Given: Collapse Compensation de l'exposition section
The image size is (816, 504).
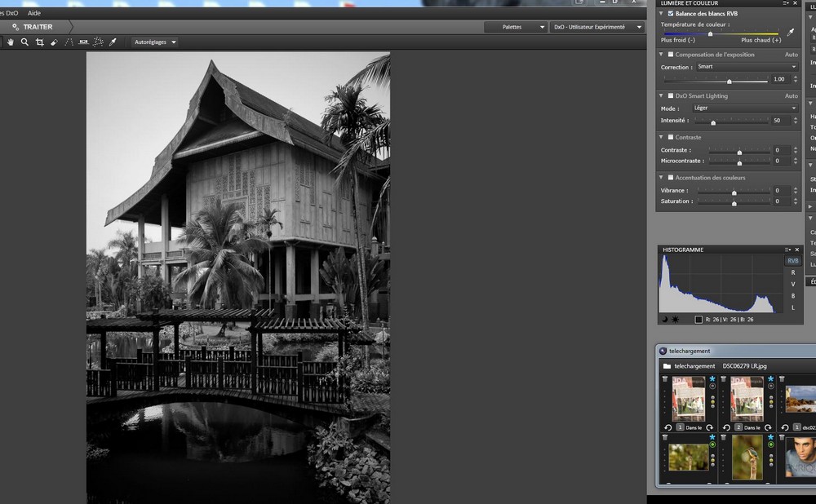Looking at the screenshot, I should click(x=661, y=54).
